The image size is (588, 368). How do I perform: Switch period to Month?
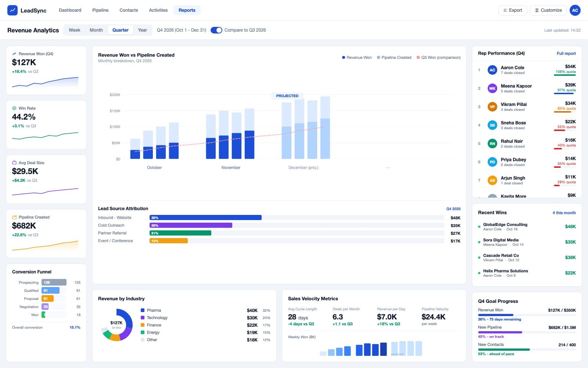tap(96, 30)
